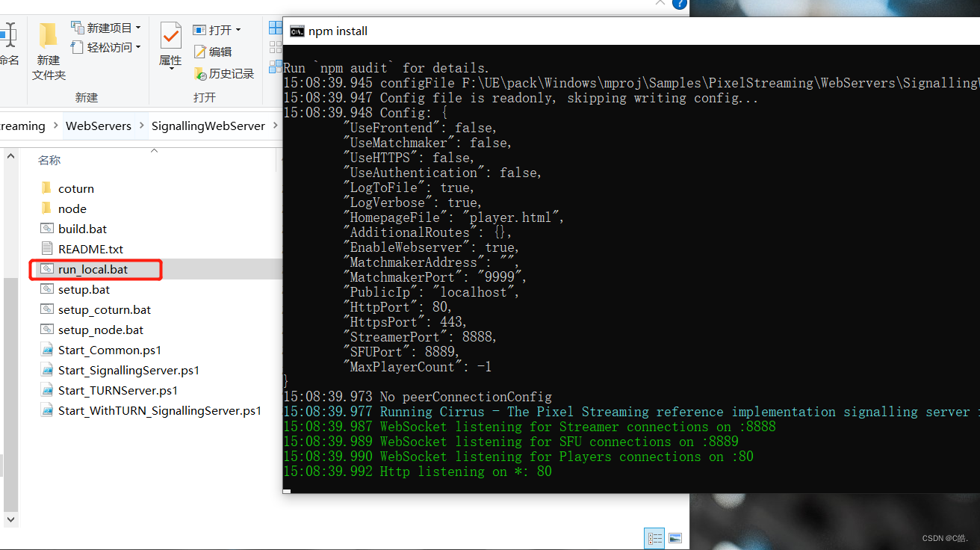The height and width of the screenshot is (550, 980).
Task: Switch Explorer to large icons view
Action: pos(675,538)
